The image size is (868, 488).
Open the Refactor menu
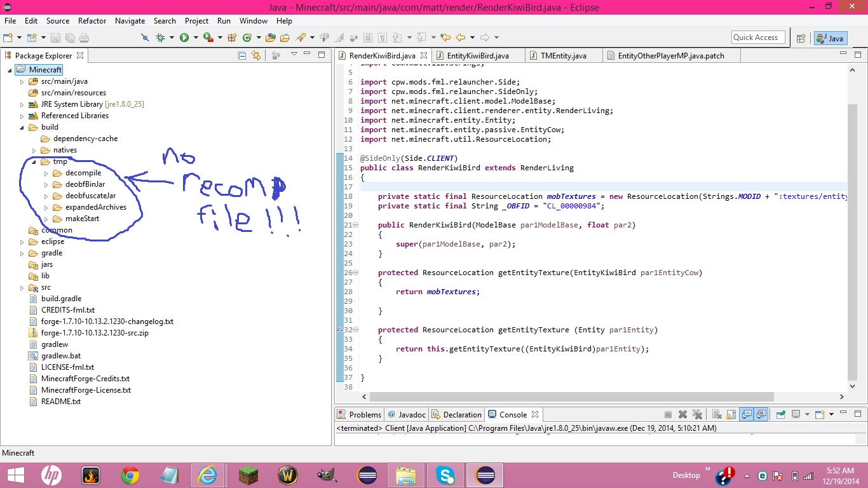point(92,21)
